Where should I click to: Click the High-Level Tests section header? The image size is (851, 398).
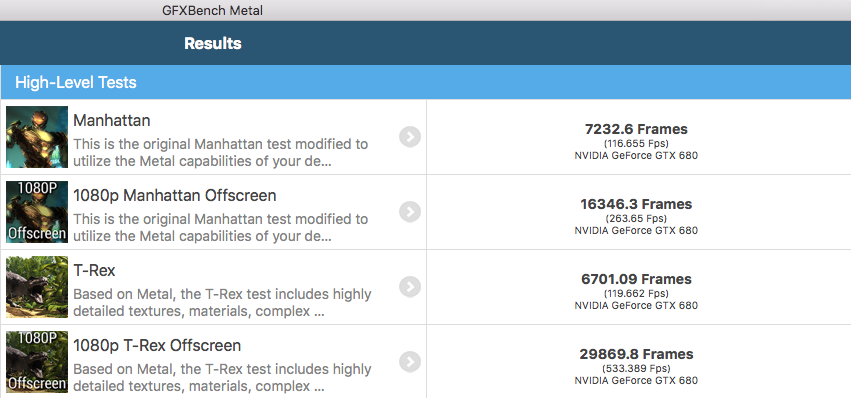coord(426,82)
